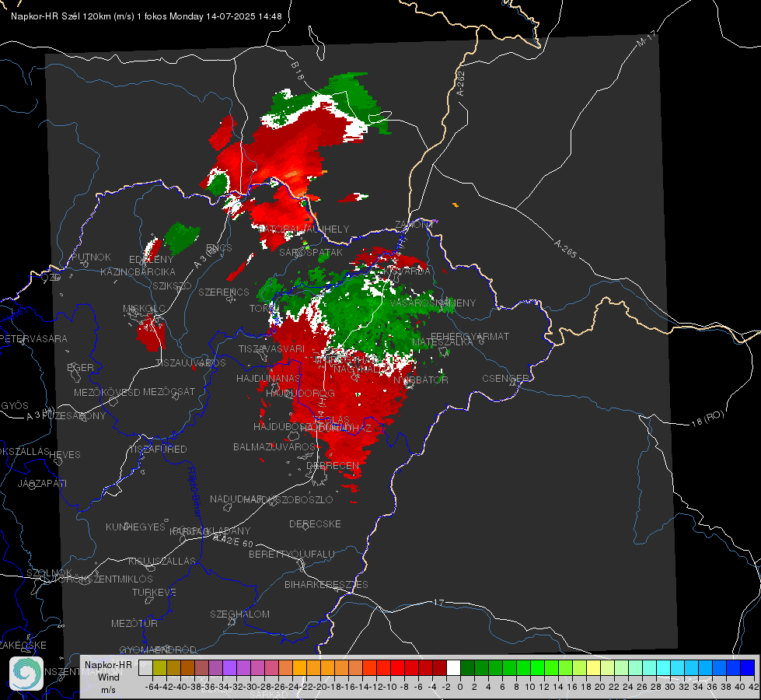Click the Hajdú-Bihar county label
This screenshot has height=700, width=761.
pos(194,492)
